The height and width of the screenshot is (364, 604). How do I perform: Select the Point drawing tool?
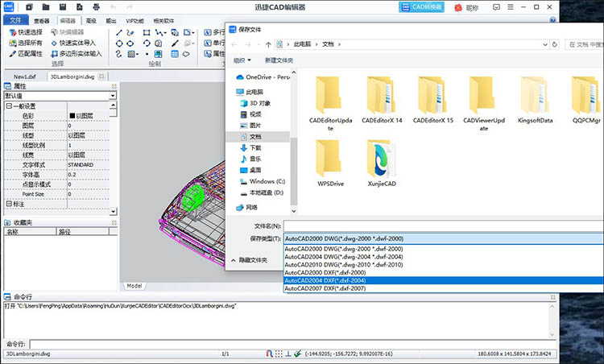[147, 54]
